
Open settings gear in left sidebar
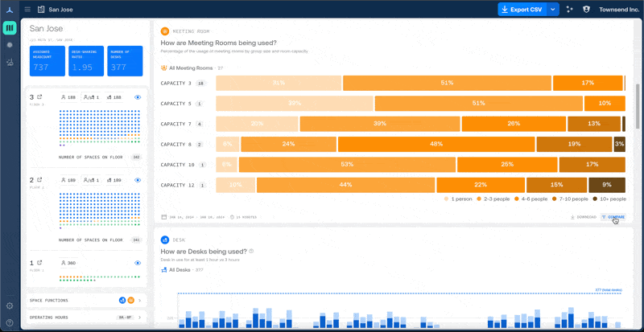point(10,305)
